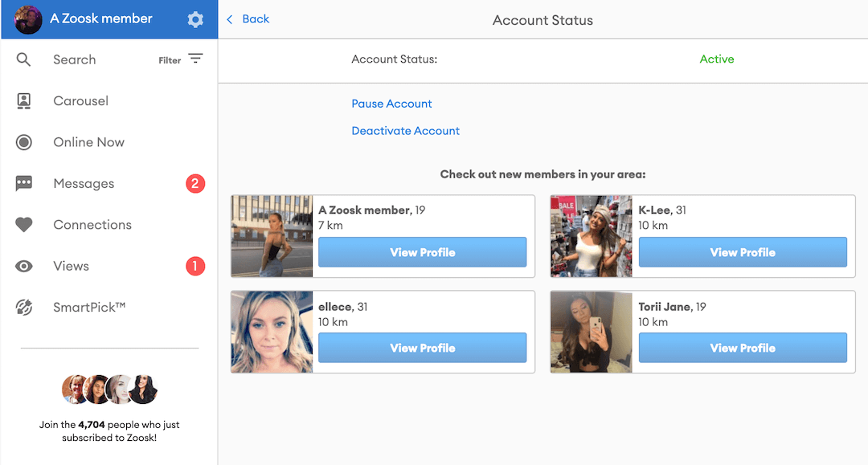The width and height of the screenshot is (868, 465).
Task: View Profile of Torii Jane
Action: tap(742, 348)
